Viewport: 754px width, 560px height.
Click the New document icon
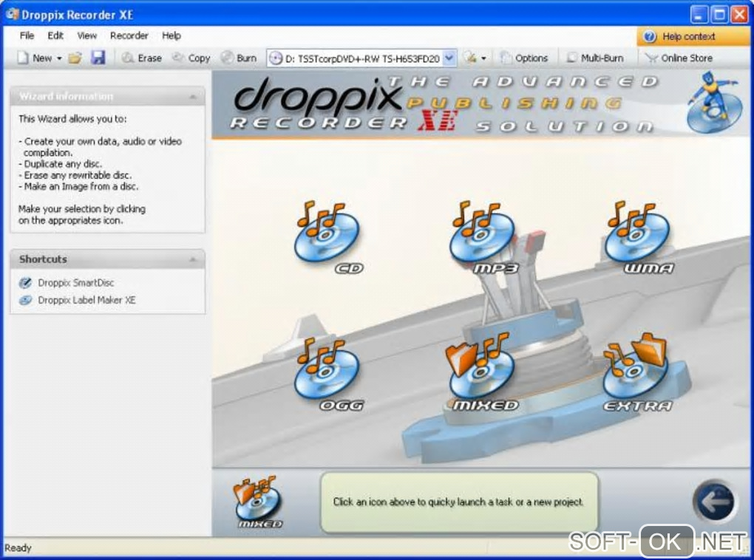pyautogui.click(x=23, y=58)
